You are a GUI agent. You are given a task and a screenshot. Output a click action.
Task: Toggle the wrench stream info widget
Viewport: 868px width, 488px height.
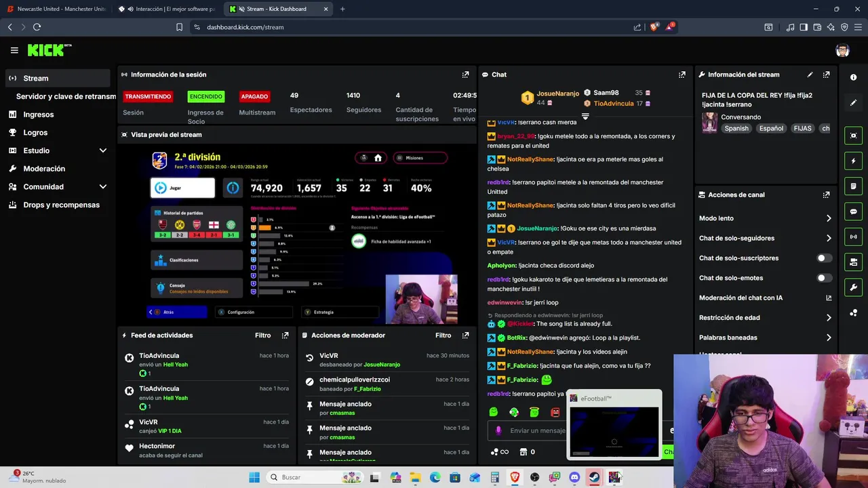(x=853, y=287)
